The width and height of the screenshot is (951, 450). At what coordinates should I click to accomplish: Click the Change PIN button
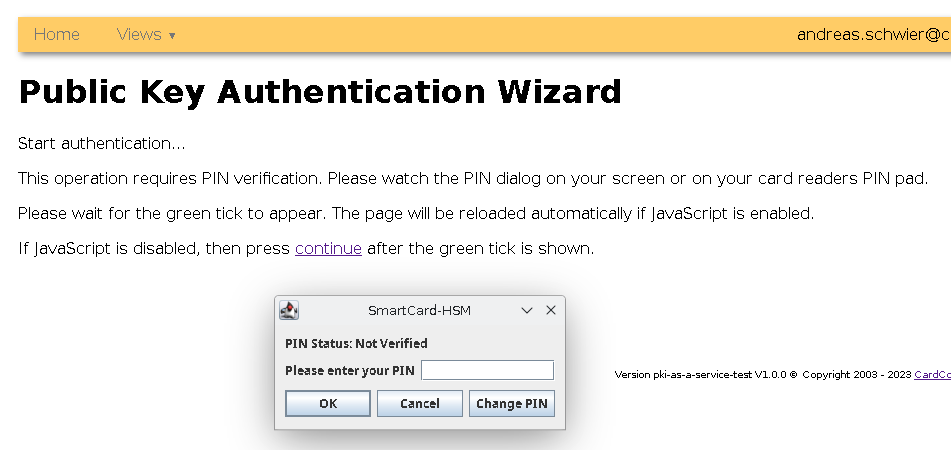pos(511,403)
